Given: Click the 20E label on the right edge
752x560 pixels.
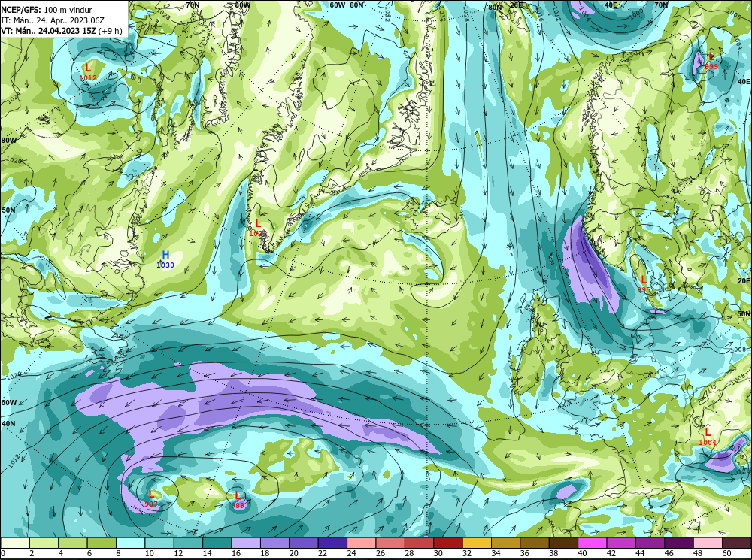Looking at the screenshot, I should 744,280.
